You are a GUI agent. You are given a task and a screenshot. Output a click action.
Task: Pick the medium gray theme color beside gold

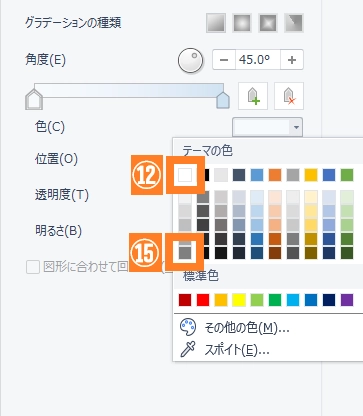[293, 175]
